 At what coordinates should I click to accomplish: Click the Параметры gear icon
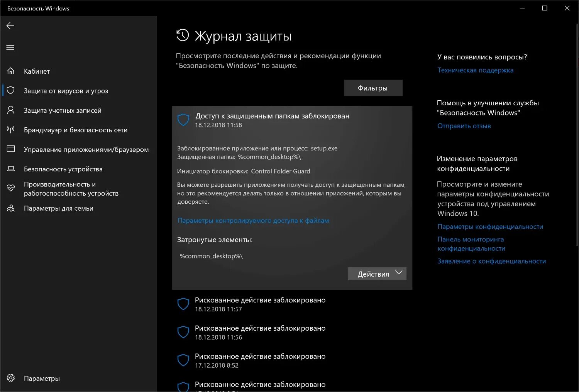pos(11,378)
